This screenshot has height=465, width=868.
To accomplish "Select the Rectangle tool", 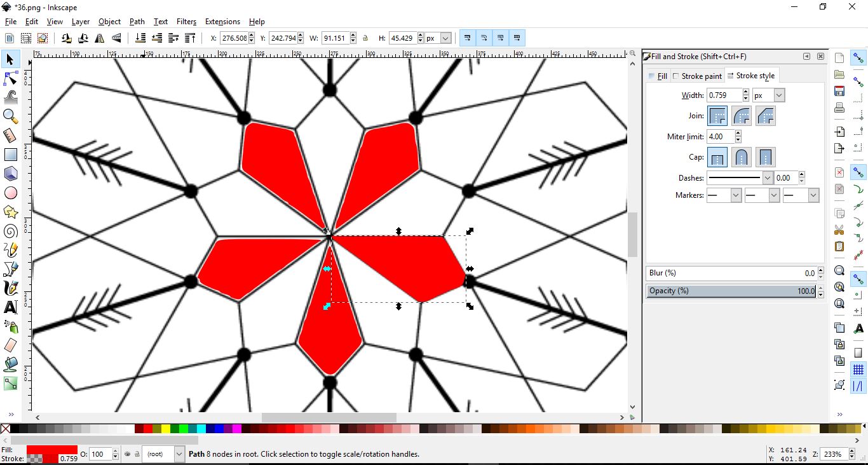I will pyautogui.click(x=10, y=155).
